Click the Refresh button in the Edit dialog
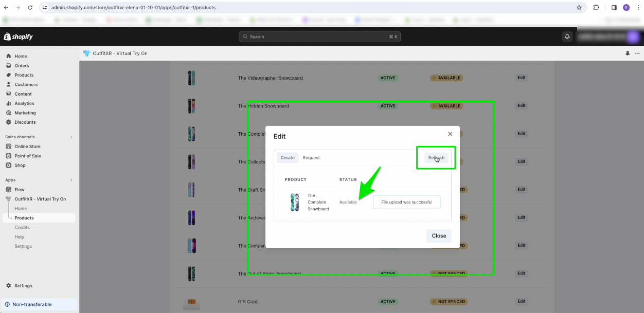 [437, 158]
